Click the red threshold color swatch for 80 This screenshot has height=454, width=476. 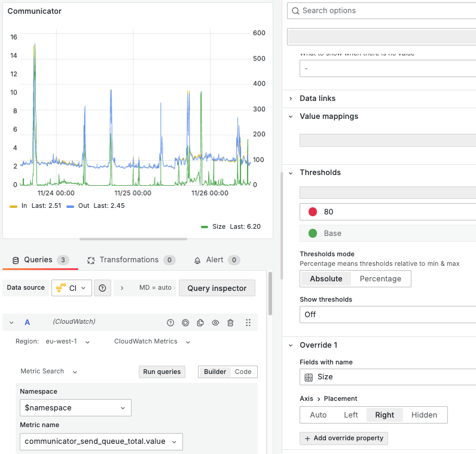(x=313, y=211)
